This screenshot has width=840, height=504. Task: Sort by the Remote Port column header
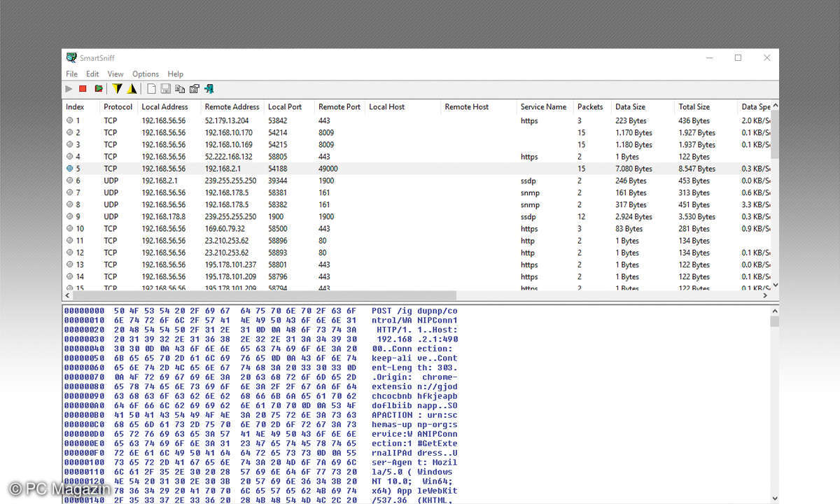pyautogui.click(x=339, y=107)
